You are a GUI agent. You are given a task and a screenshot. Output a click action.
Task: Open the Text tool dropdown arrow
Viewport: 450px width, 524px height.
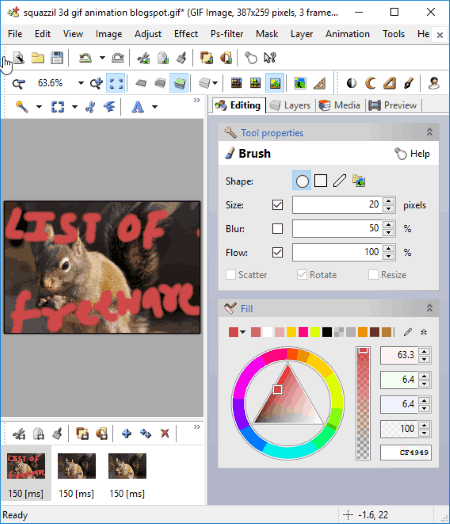pos(155,107)
